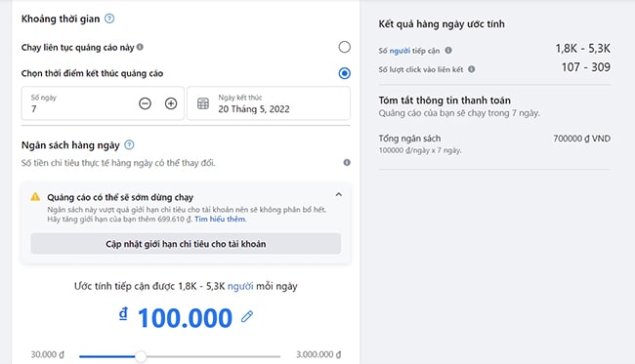Image resolution: width=635 pixels, height=364 pixels.
Task: Click the Số ngày input field
Action: pos(103,103)
